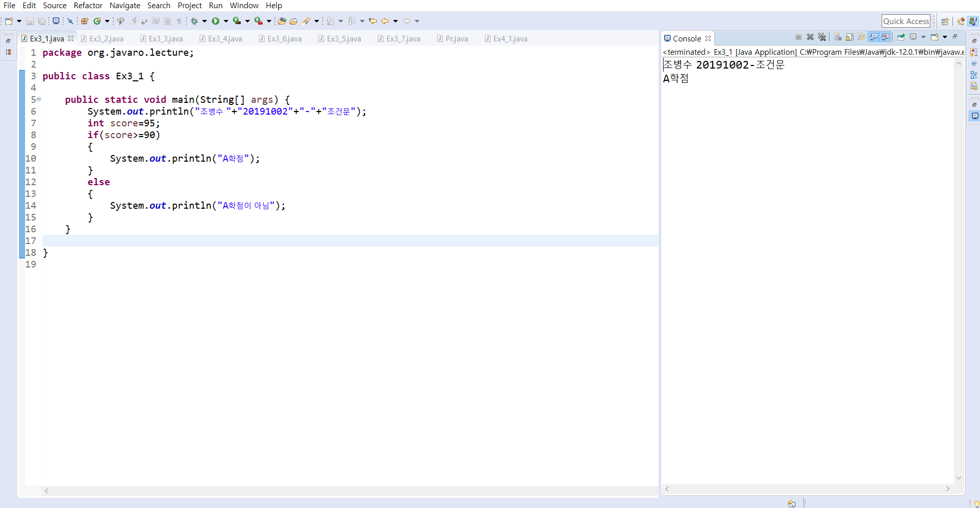Open a new Console view icon
980x508 pixels.
click(x=934, y=37)
